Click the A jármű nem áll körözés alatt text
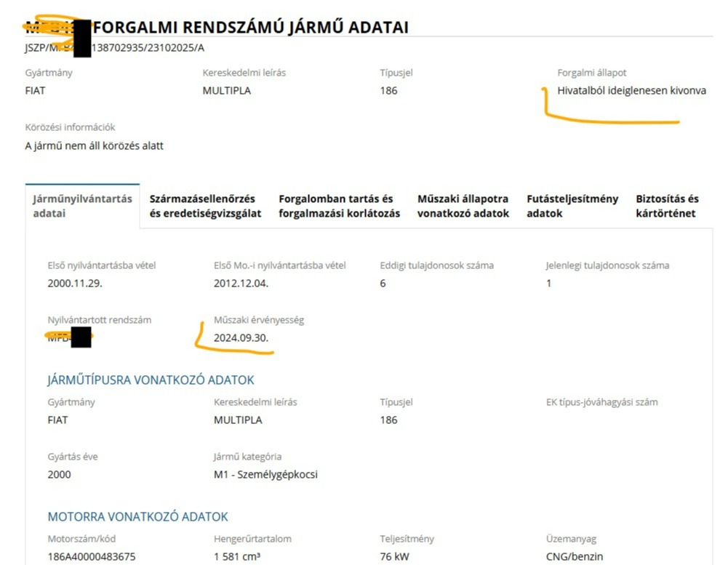Image resolution: width=728 pixels, height=565 pixels. (95, 145)
